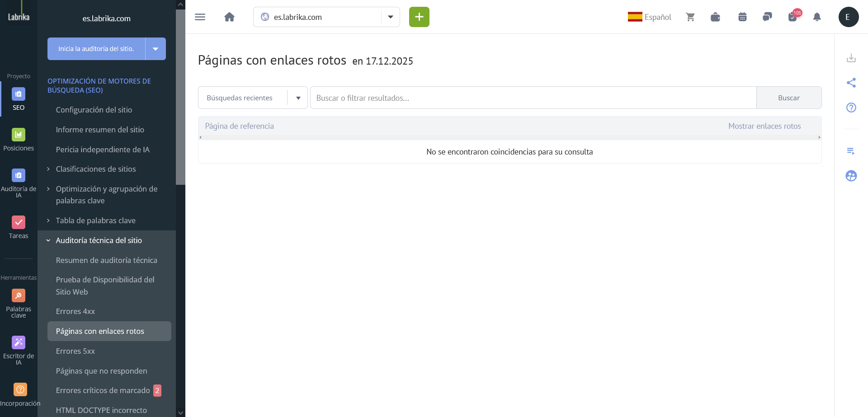
Task: Click Mostrar enlaces rotos column header
Action: [764, 126]
